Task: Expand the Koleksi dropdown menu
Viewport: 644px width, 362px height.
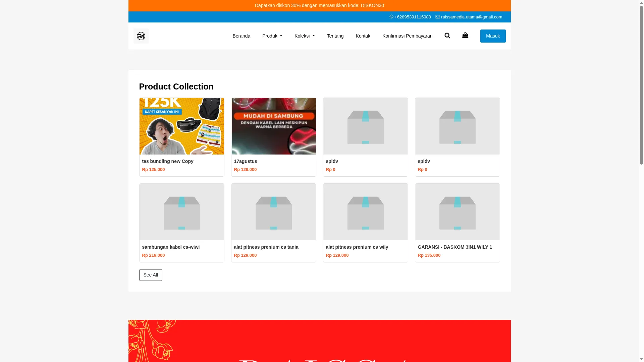Action: coord(305,36)
